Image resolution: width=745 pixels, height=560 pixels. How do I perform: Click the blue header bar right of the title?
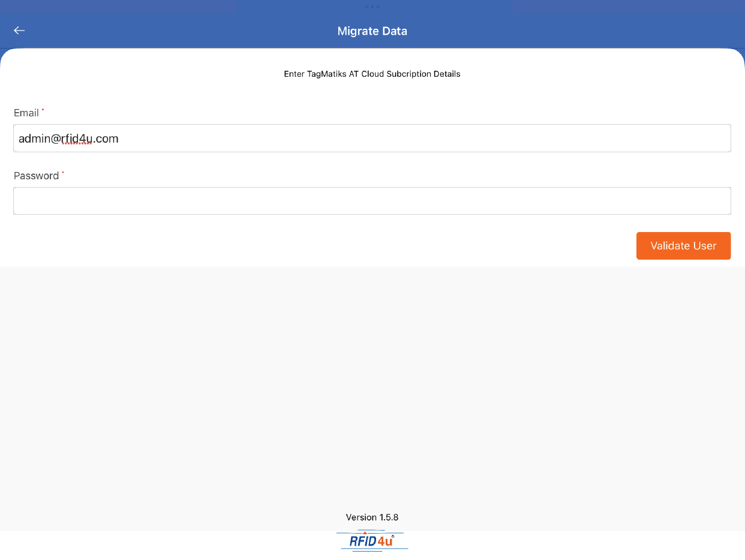(x=570, y=31)
